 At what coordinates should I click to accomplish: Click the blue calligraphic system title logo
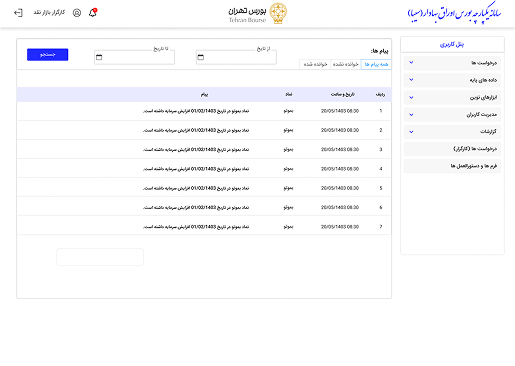click(455, 13)
